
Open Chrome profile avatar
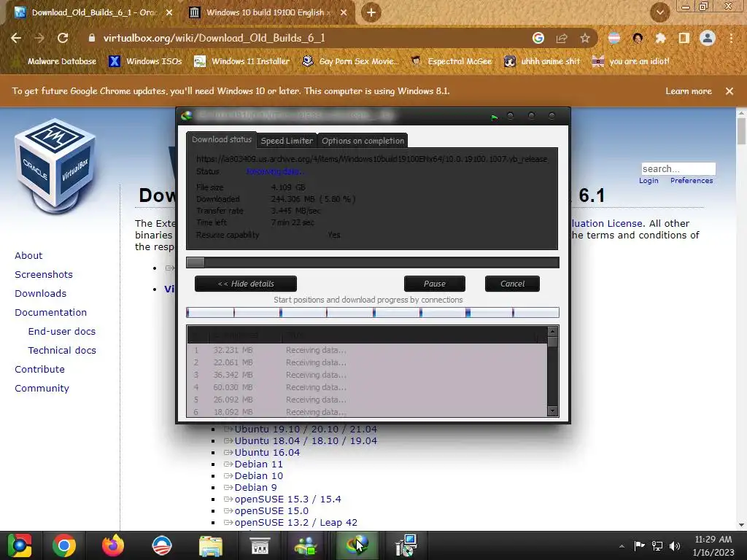tap(708, 38)
